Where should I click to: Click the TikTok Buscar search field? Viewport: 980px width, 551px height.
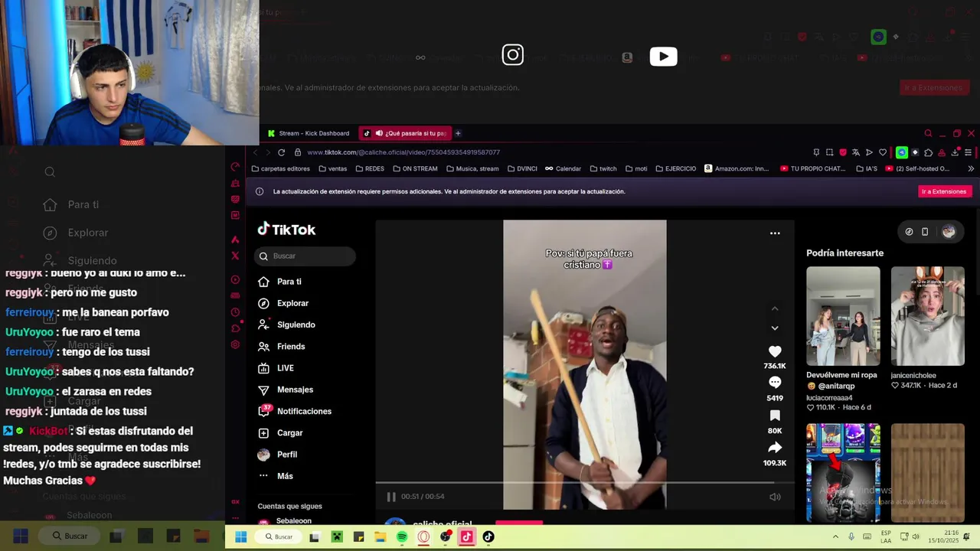click(x=305, y=256)
